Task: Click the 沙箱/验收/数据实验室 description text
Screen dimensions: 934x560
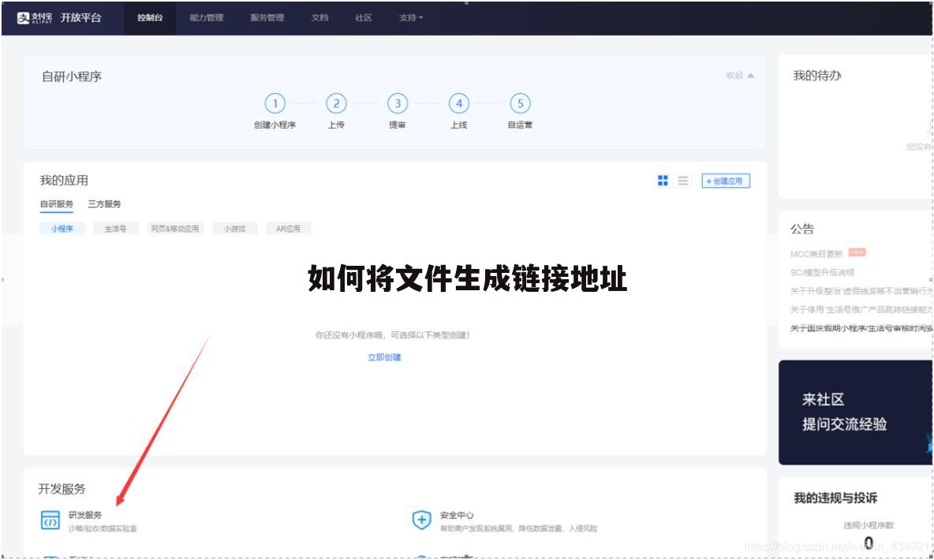Action: coord(103,528)
